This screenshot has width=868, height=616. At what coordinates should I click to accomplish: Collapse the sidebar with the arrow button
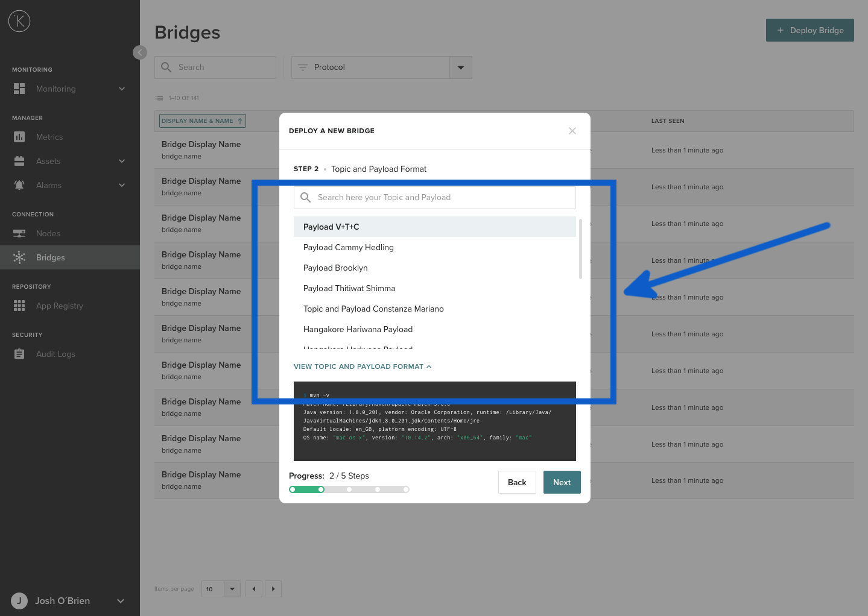(139, 52)
